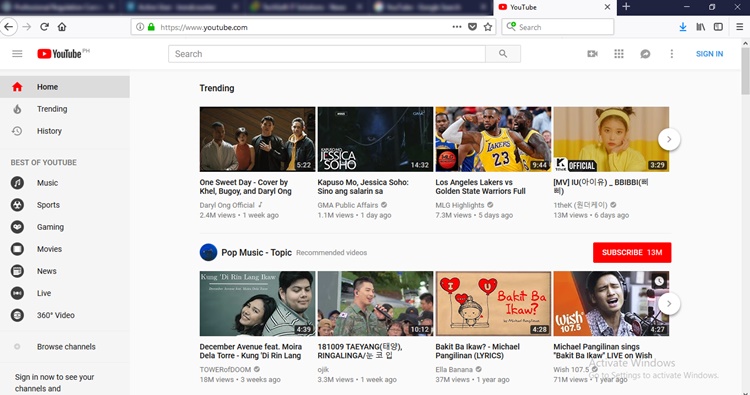Image resolution: width=750 pixels, height=395 pixels.
Task: Toggle the Firefox sidebar icon
Action: coord(718,27)
